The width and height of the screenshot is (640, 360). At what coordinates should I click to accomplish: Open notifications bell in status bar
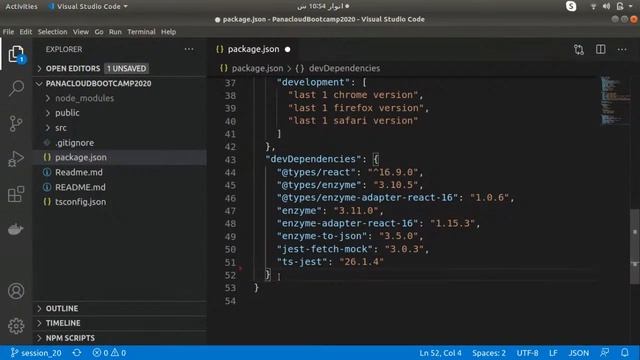[x=624, y=353]
